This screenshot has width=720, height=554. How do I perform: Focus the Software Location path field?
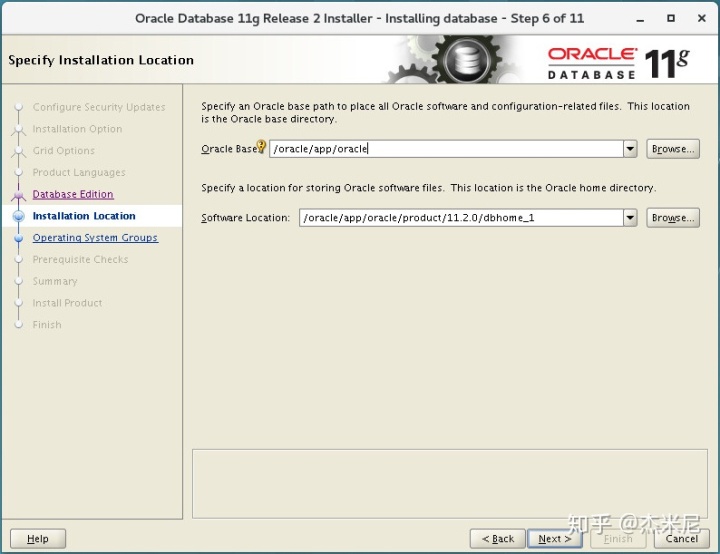point(461,218)
